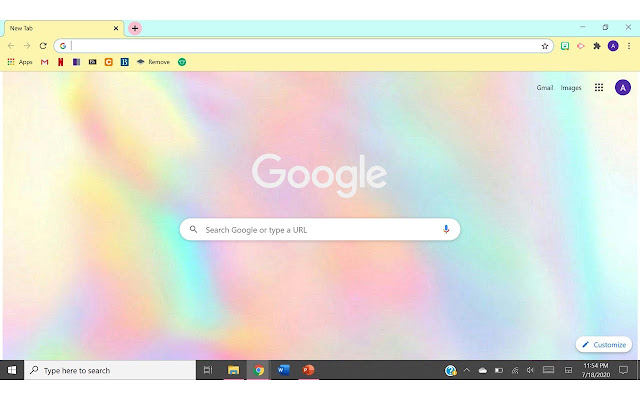The width and height of the screenshot is (640, 400).
Task: Open File Explorer from the taskbar
Action: coord(233,370)
